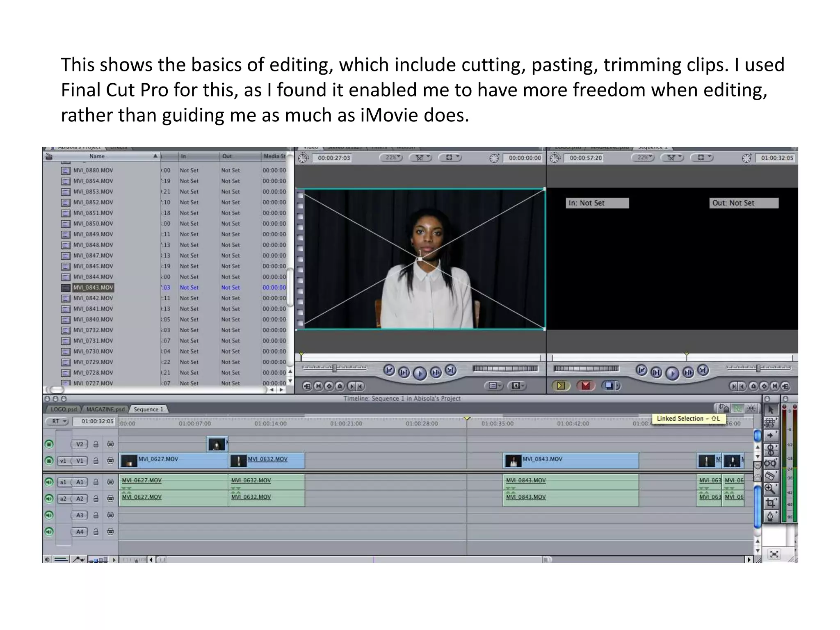Toggle Audio/Video sync lock control in Timeline
840x630 pixels.
click(724, 409)
